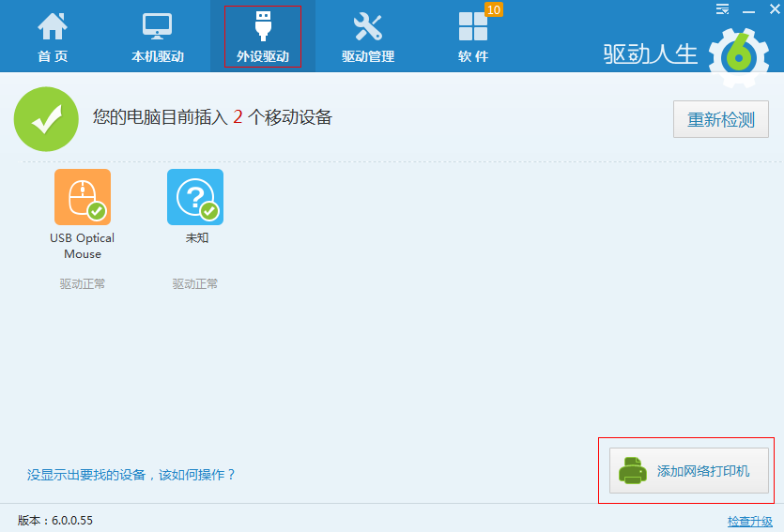Click 驱动正常 status under 未知 device
This screenshot has width=784, height=532.
point(195,283)
